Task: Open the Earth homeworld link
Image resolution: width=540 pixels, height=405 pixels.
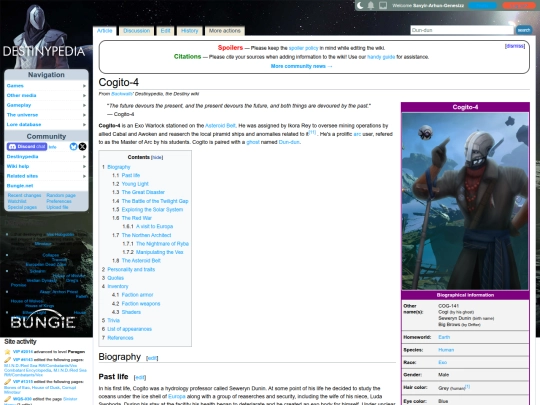Action: pos(444,337)
